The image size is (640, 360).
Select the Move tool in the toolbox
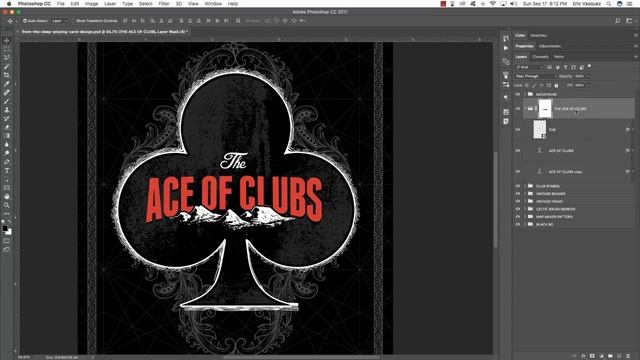tap(7, 40)
